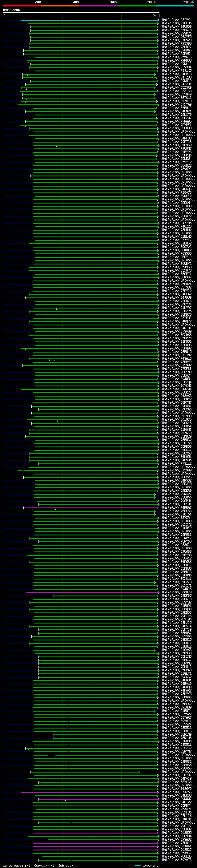Select label UniRef100_Q4PF38
197x868 pixels.
[177, 138]
